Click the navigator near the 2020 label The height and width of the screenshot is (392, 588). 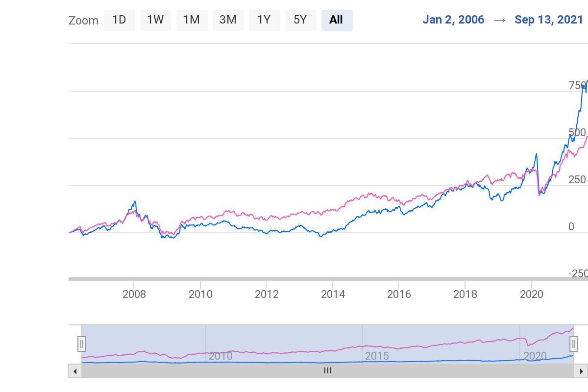tap(535, 356)
